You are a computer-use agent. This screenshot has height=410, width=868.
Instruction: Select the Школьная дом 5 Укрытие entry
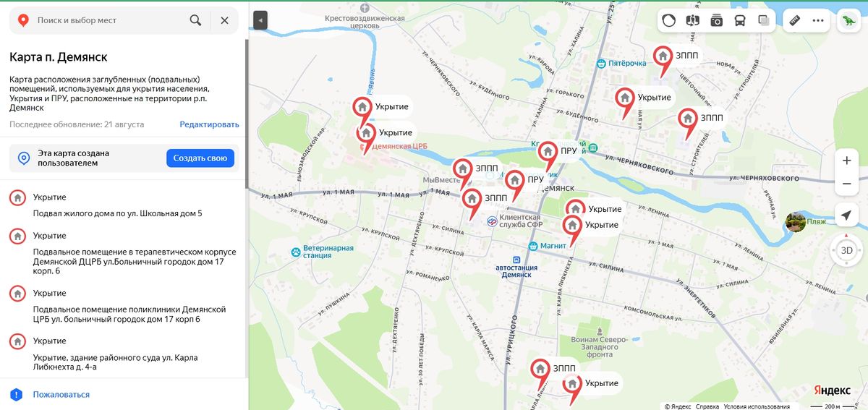[x=123, y=204]
